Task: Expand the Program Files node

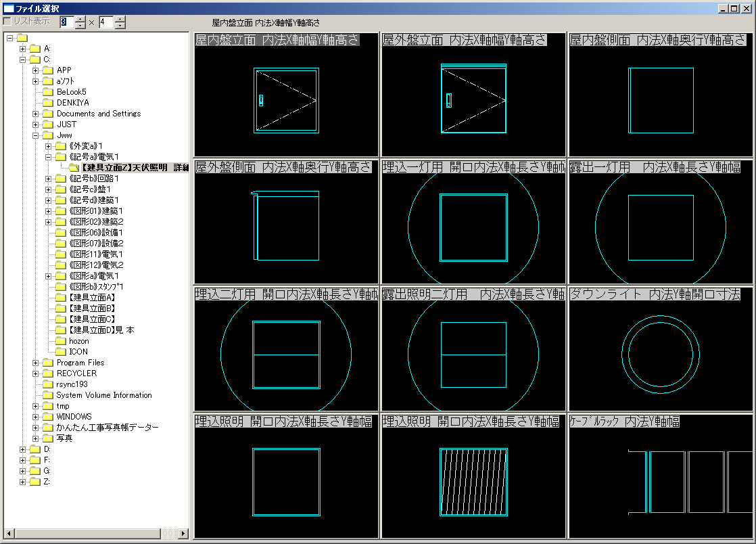Action: click(x=36, y=363)
